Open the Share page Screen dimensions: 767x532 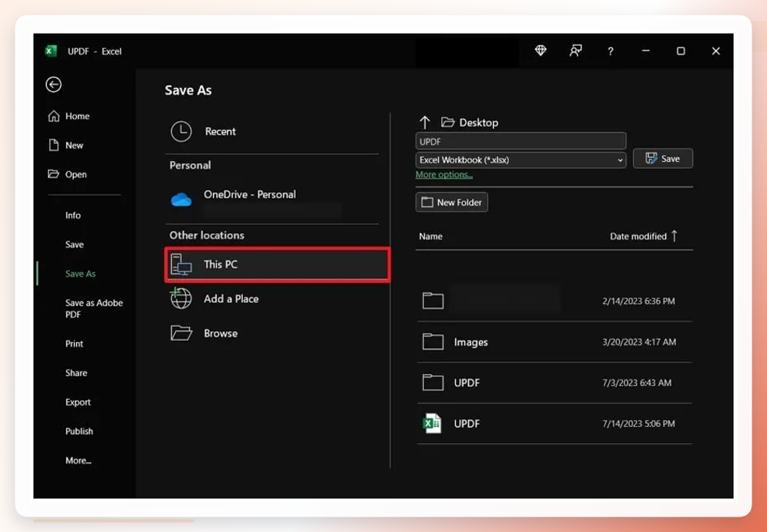pyautogui.click(x=76, y=373)
